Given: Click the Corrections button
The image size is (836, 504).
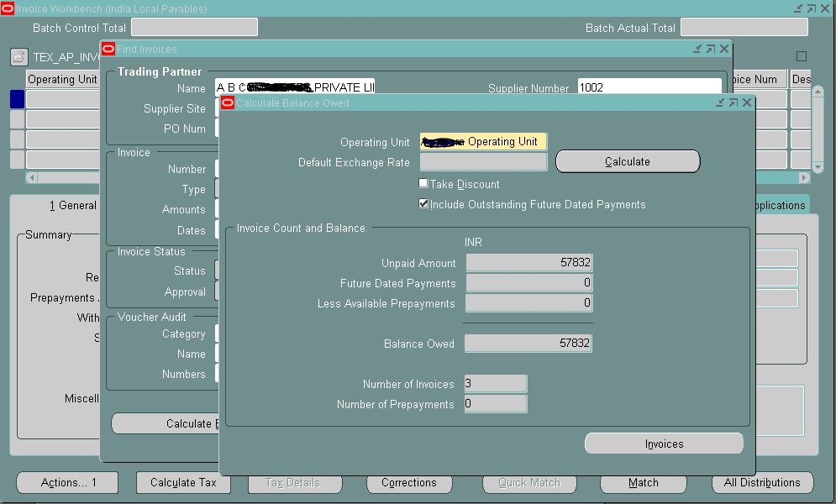Looking at the screenshot, I should 409,482.
